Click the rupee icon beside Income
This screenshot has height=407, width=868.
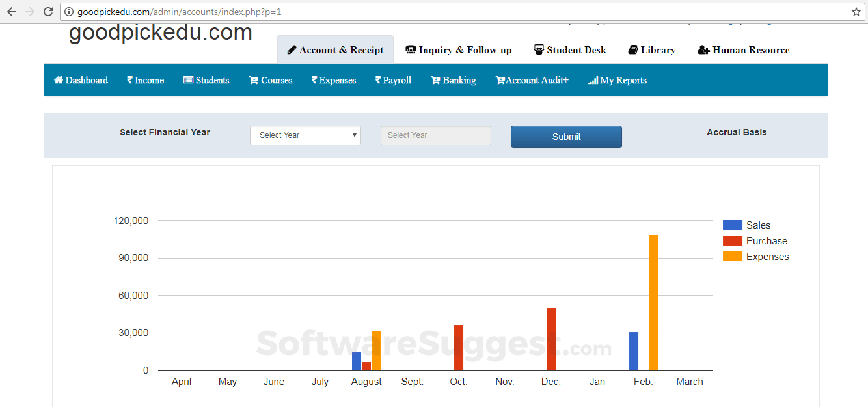pyautogui.click(x=129, y=80)
